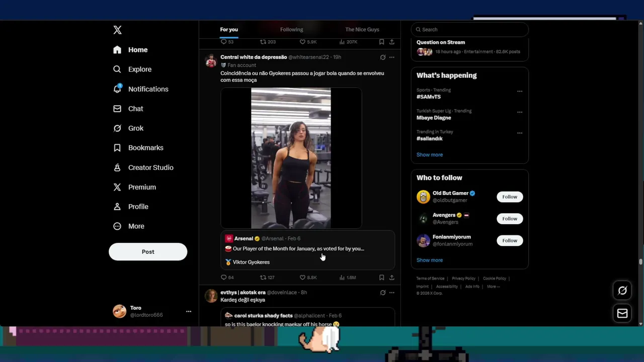The image size is (644, 362).
Task: Switch to the Following tab
Action: coord(291,30)
